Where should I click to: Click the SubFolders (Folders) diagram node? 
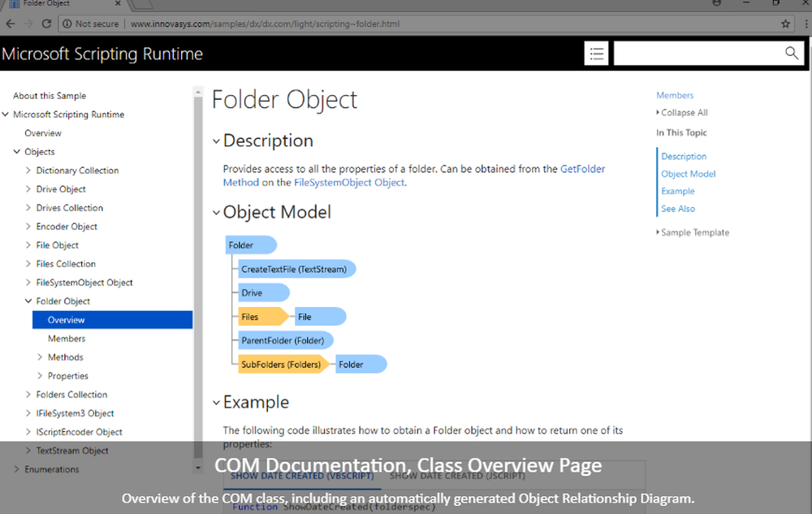[283, 365]
